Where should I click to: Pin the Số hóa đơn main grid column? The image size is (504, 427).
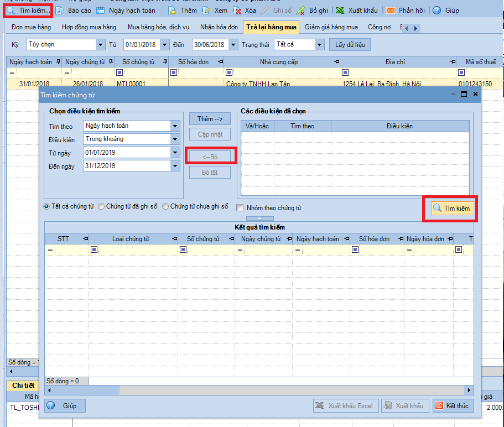221,62
